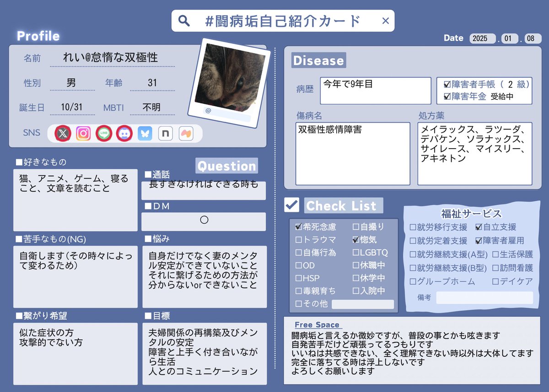This screenshot has height=392, width=549.
Task: Toggle the トラウマ checkbox
Action: pyautogui.click(x=299, y=239)
